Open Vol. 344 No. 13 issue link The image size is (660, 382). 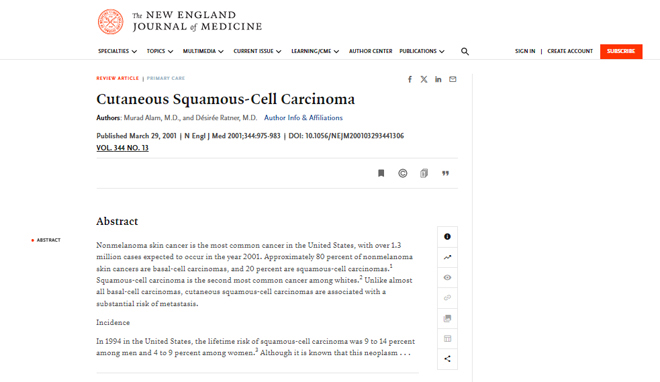click(122, 148)
